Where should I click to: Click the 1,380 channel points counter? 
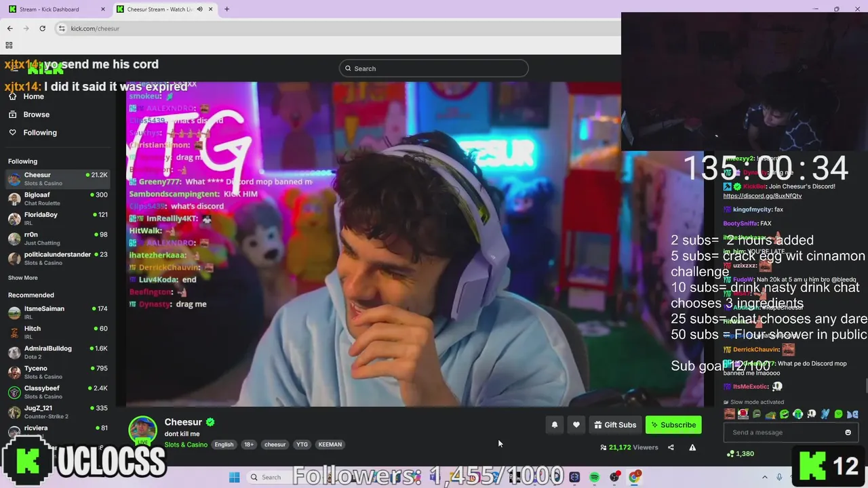coord(740,453)
